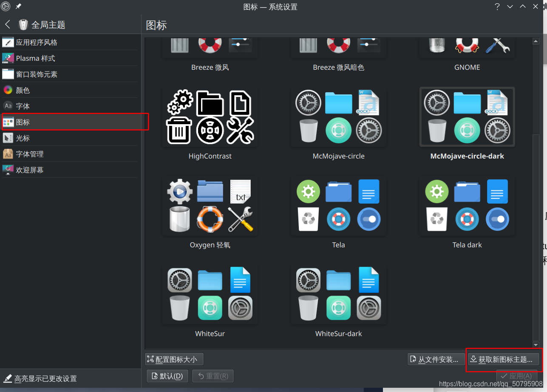547x392 pixels.
Task: Click 配置图标大小 button
Action: 174,359
